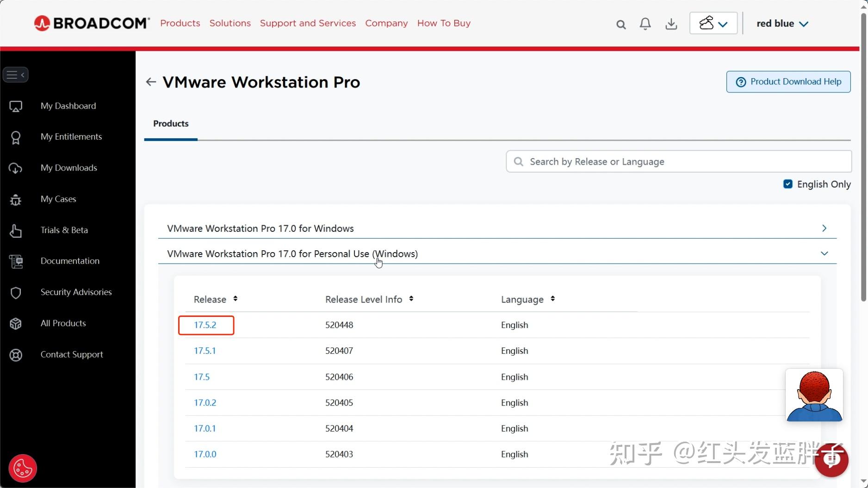The height and width of the screenshot is (488, 868).
Task: Disable the English Only checkbox
Action: coord(787,184)
